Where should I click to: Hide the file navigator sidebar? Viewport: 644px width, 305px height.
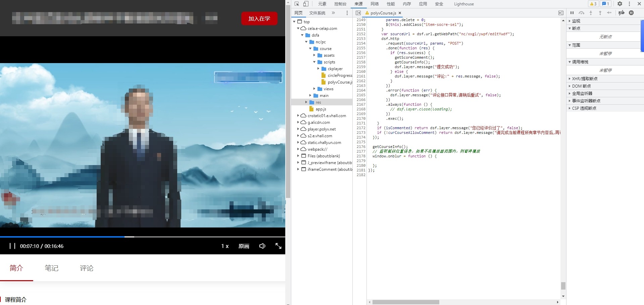(358, 13)
